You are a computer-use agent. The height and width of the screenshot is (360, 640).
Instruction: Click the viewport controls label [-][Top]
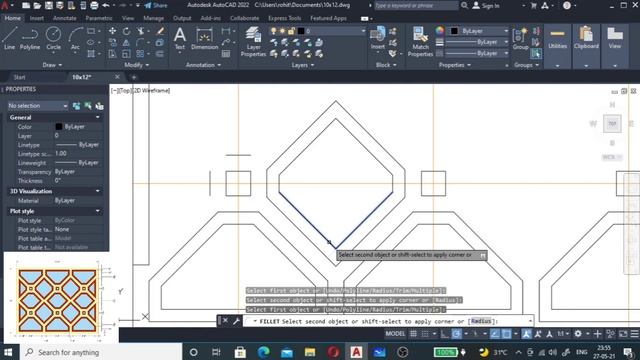[x=122, y=91]
